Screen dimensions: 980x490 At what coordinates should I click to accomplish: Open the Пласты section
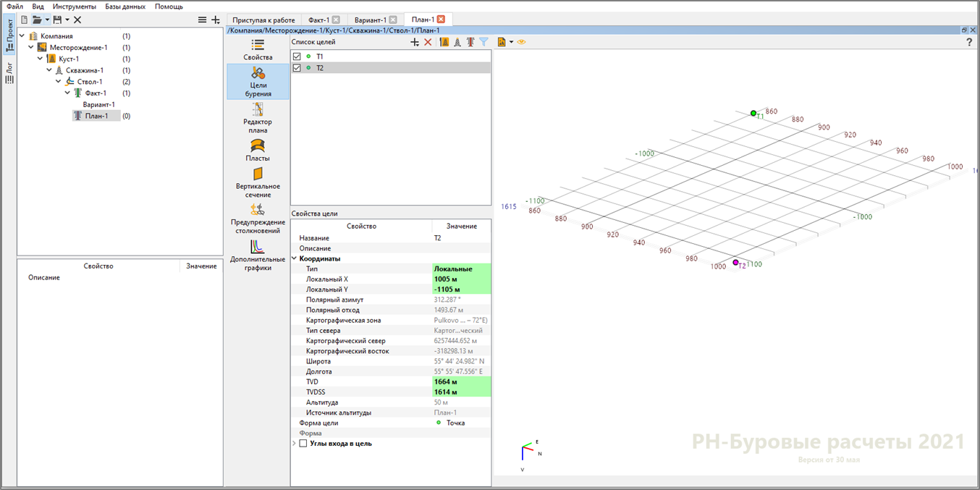click(x=258, y=151)
